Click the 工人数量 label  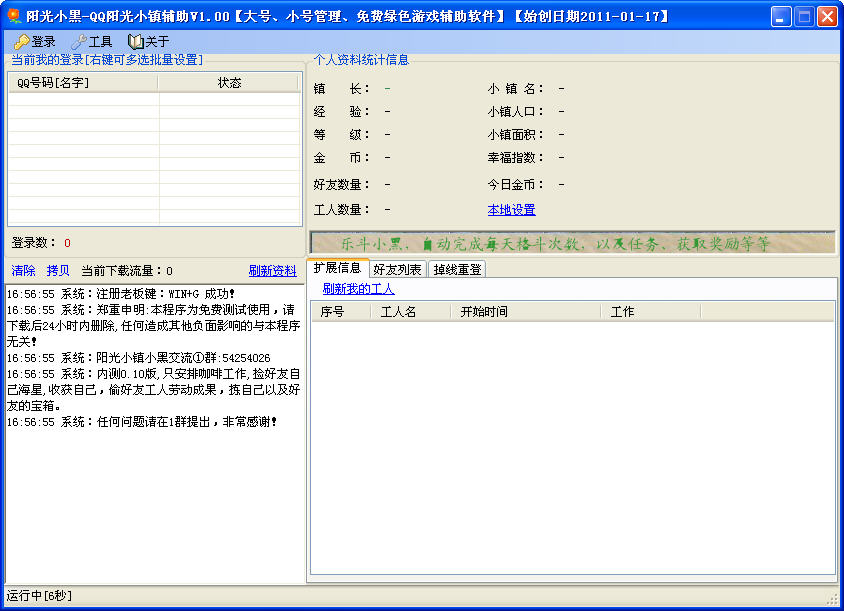tap(341, 209)
